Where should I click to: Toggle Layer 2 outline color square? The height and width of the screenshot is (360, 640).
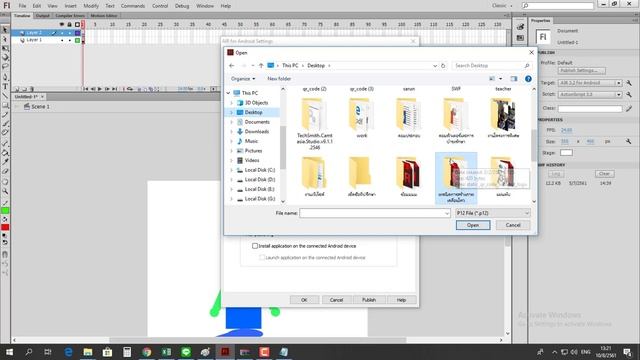click(x=77, y=33)
